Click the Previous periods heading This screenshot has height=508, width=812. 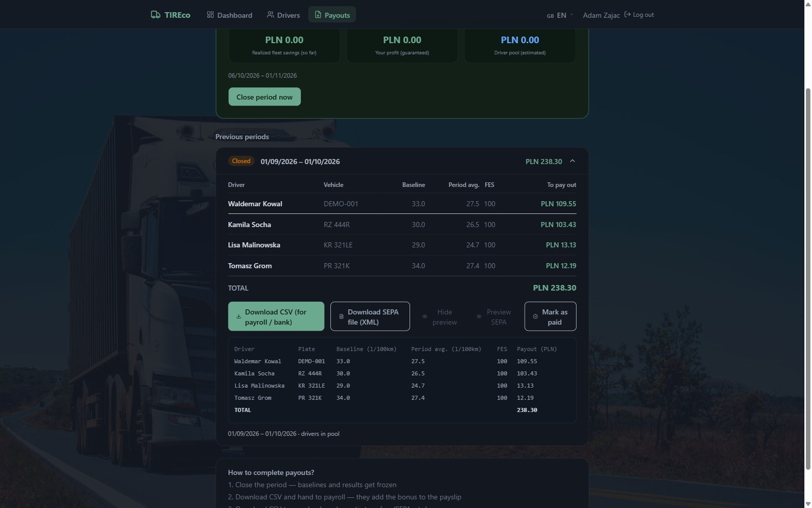coord(242,137)
